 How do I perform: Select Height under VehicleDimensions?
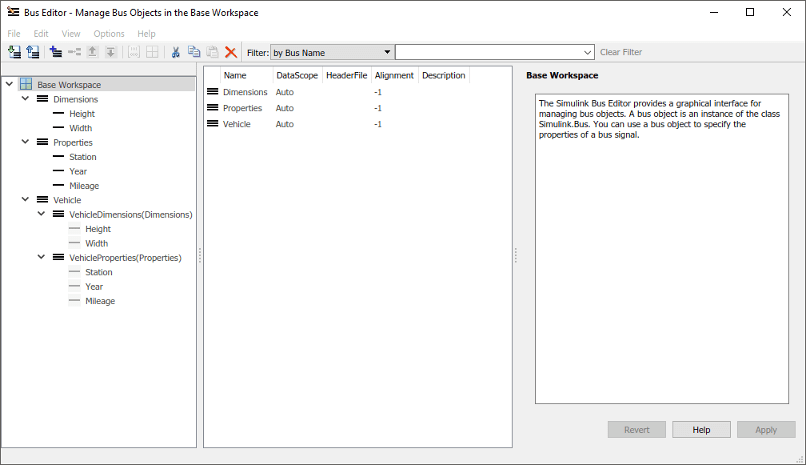coord(98,229)
